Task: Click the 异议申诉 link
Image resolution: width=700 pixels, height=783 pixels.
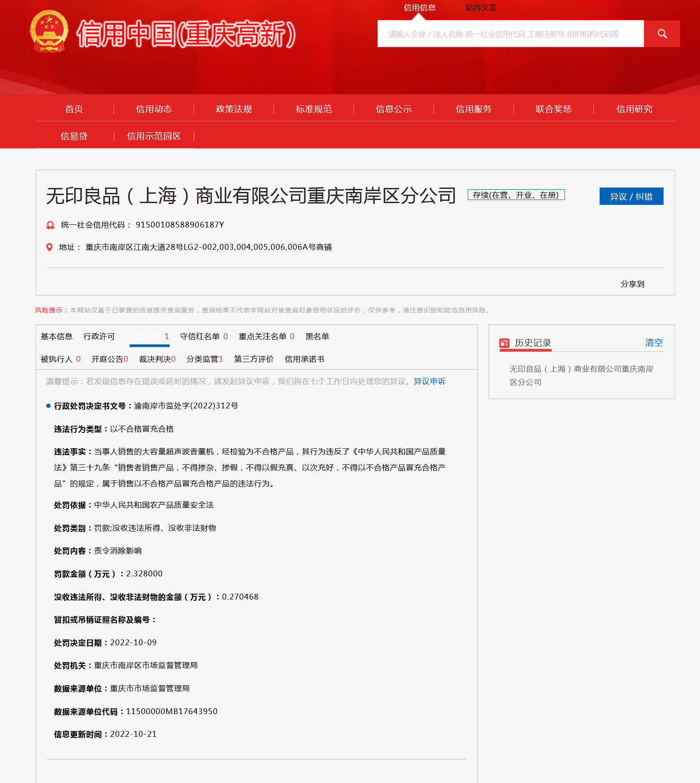Action: tap(429, 381)
